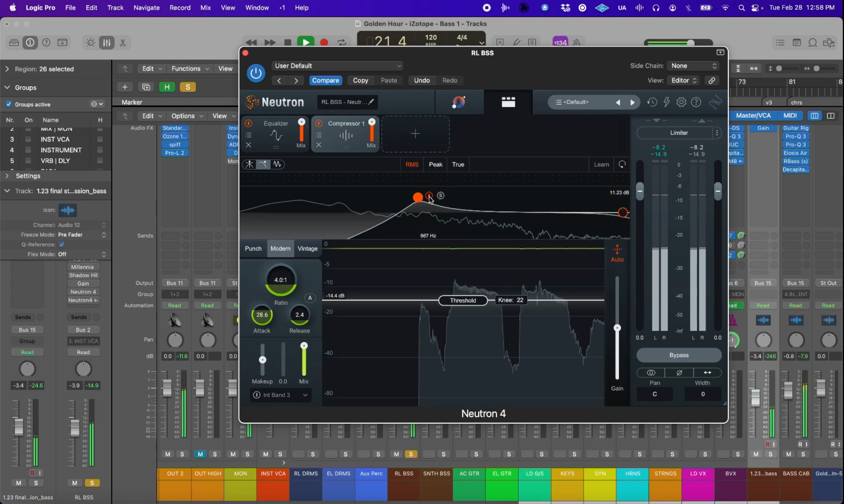844x504 pixels.
Task: Toggle Groups active checkbox
Action: coord(9,104)
